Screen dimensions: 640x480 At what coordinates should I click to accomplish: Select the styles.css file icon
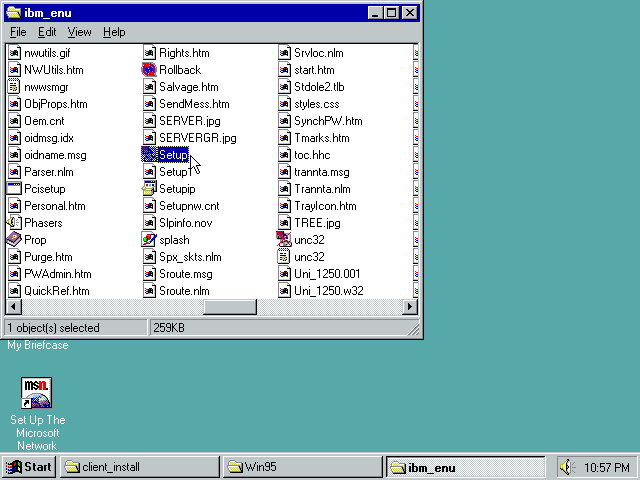pos(284,104)
